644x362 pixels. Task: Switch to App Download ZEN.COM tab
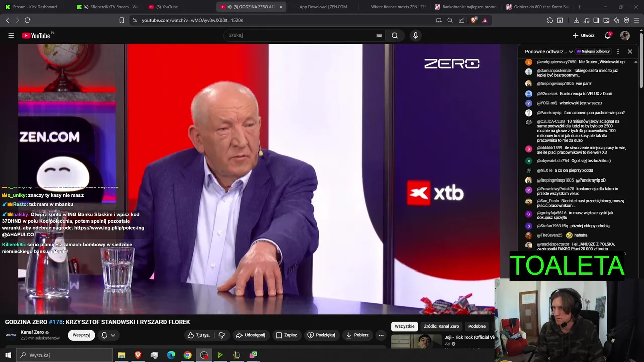[323, 7]
